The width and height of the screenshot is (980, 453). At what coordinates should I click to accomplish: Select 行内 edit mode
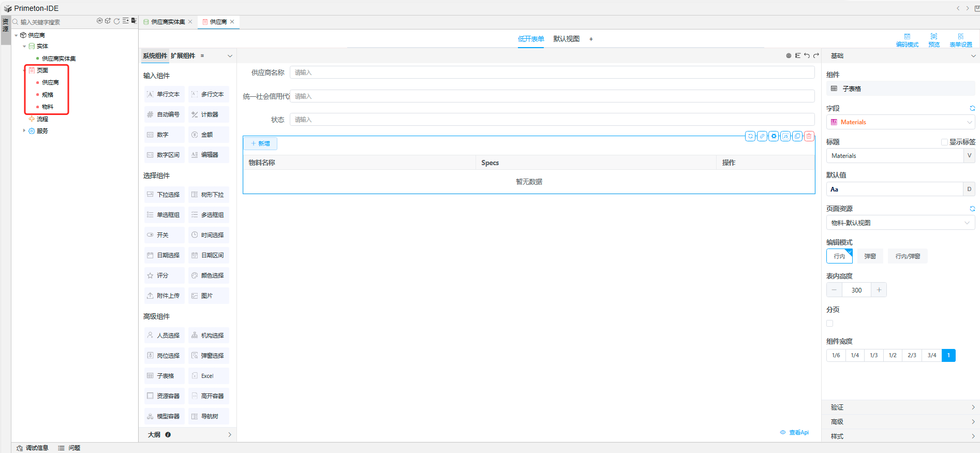pos(839,256)
